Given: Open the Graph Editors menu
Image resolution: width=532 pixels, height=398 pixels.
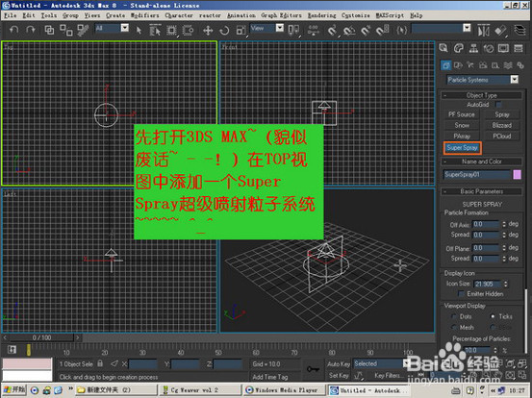Looking at the screenshot, I should [x=281, y=15].
